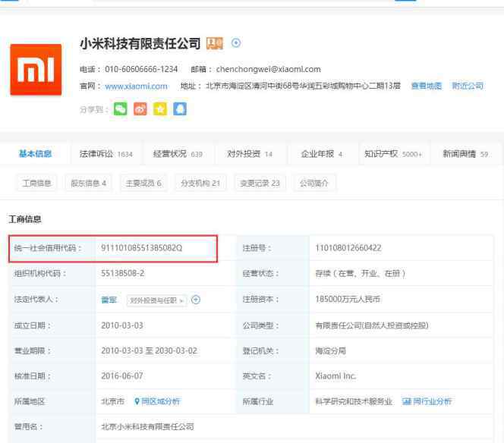504x443 pixels.
Task: Share to Qzone using the yellow star icon
Action: coord(159,109)
